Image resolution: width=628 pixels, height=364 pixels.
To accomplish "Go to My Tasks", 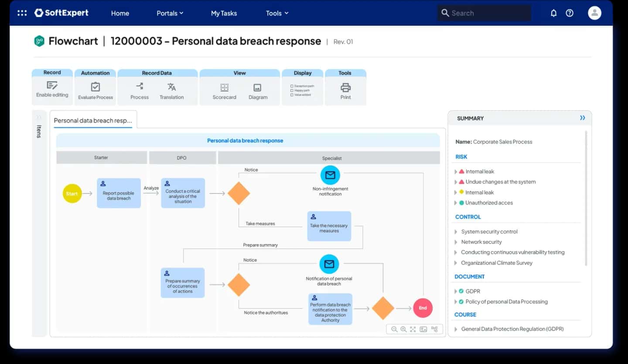I will 224,13.
